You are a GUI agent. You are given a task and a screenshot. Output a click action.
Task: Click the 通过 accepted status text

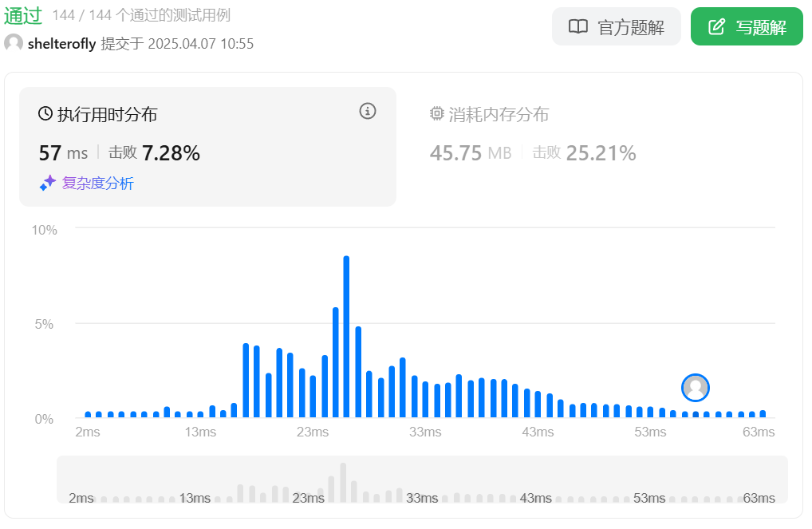(x=23, y=15)
